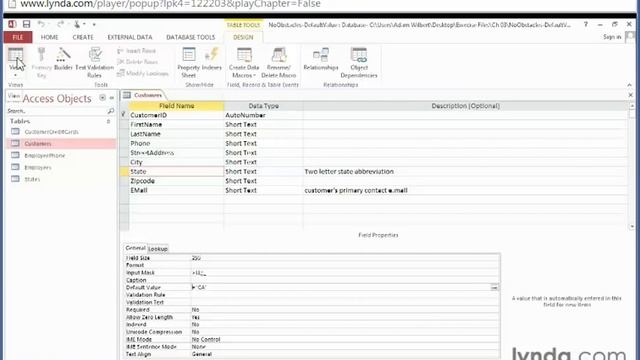Click the row selector for the State field
Viewport: 640px width, 360px height.
124,171
